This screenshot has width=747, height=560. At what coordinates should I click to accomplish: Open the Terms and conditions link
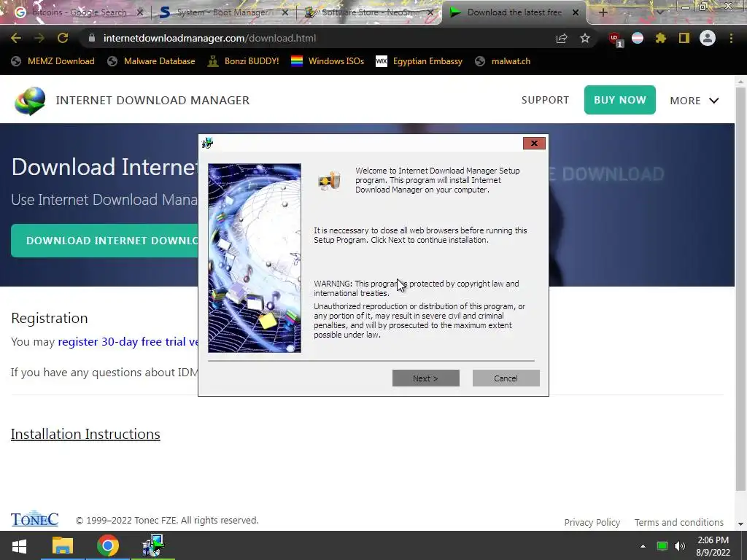tap(679, 522)
